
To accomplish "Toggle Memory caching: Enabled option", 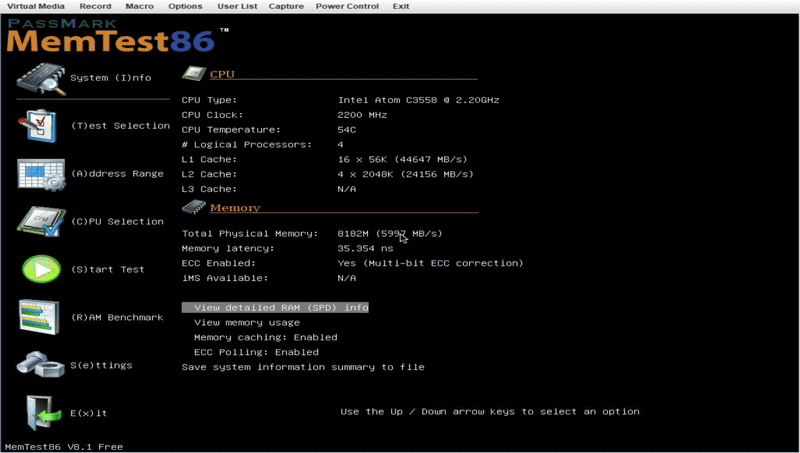I will 265,337.
